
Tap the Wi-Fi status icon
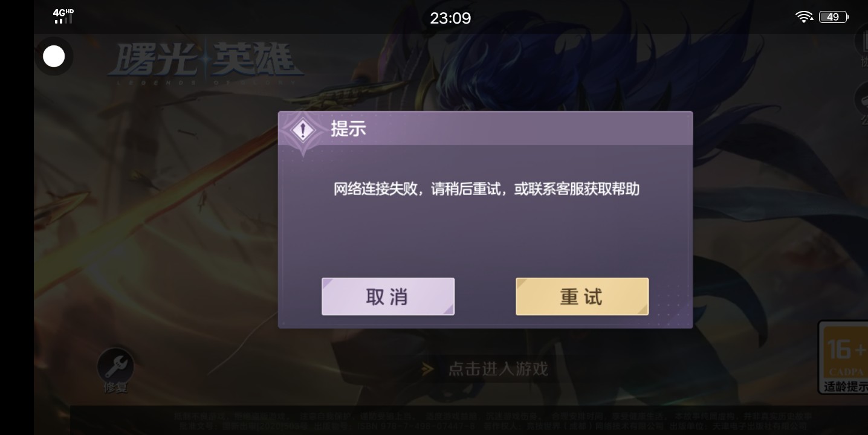point(804,17)
